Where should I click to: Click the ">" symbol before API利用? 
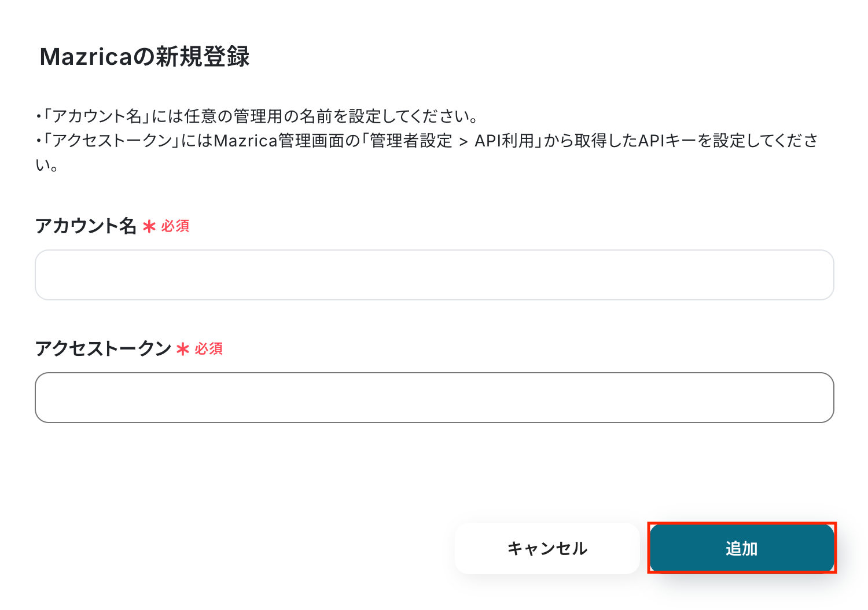[x=463, y=142]
